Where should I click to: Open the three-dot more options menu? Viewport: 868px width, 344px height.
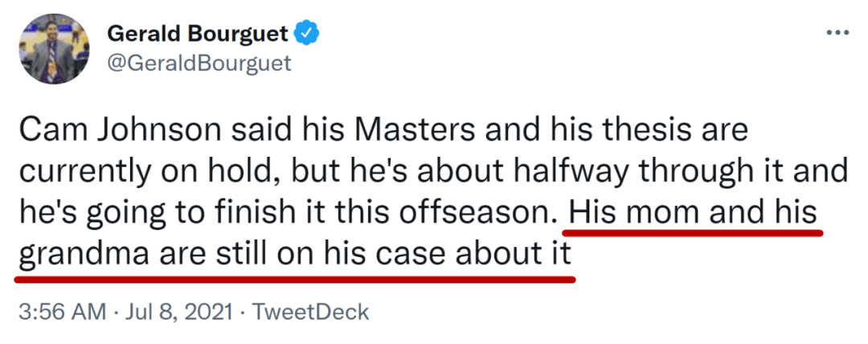pos(837,33)
